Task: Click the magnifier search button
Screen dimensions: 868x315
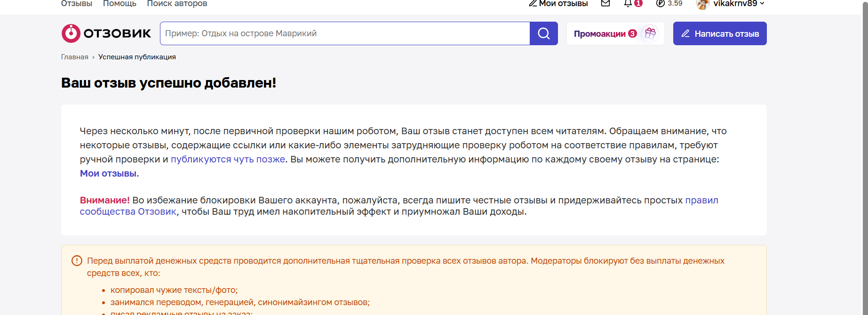Action: 544,33
